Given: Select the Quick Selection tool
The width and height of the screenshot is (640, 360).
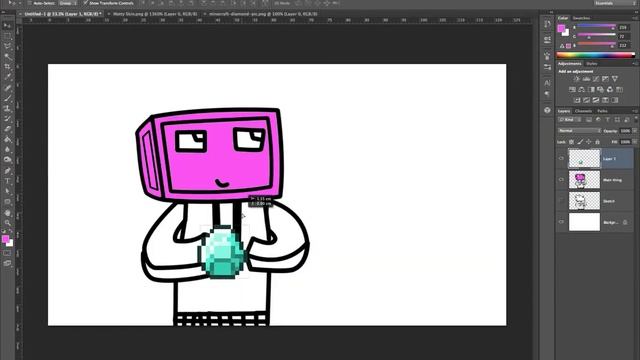Looking at the screenshot, I should click(x=7, y=56).
